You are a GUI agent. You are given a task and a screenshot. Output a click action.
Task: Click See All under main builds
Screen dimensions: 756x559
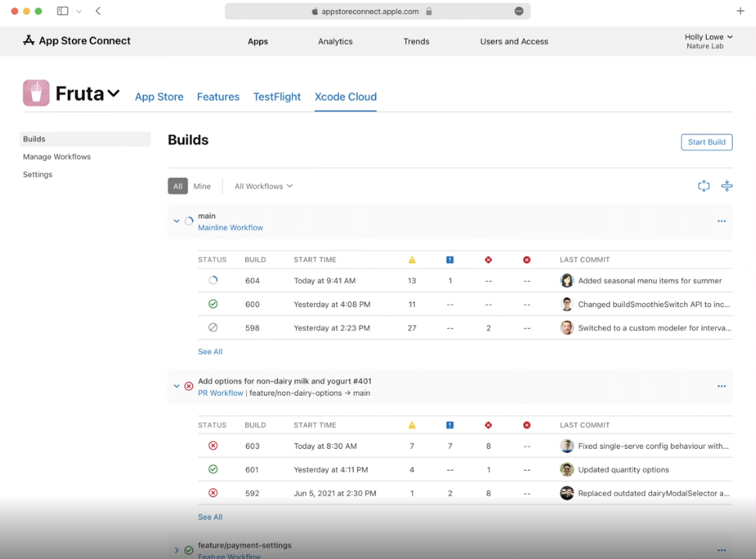click(x=210, y=352)
